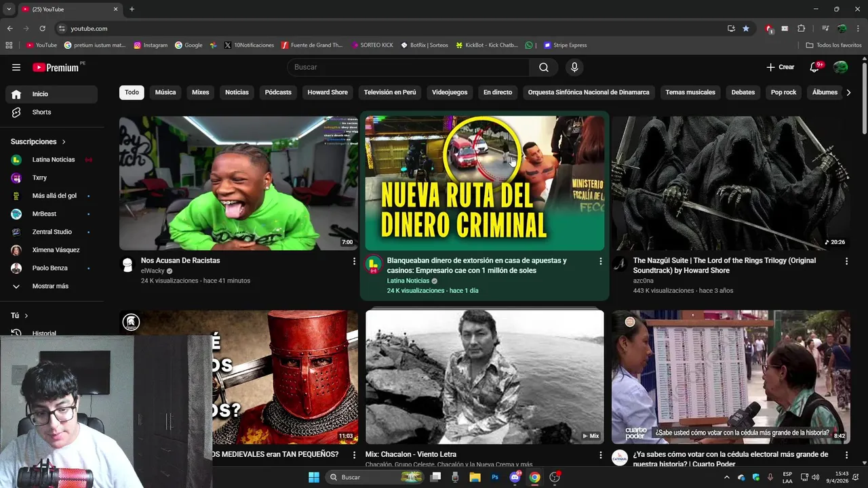Select the Temas musicales chip
Image resolution: width=868 pixels, height=488 pixels.
[690, 92]
